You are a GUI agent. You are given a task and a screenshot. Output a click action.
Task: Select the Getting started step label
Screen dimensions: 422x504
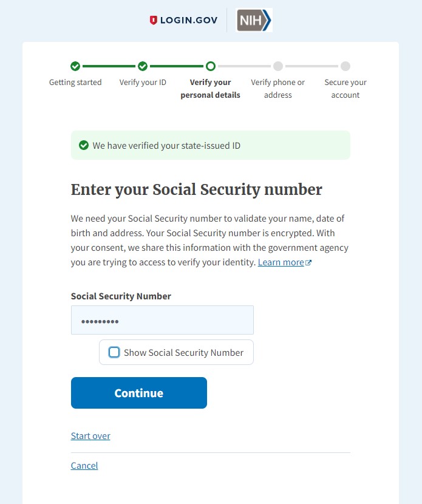(75, 82)
